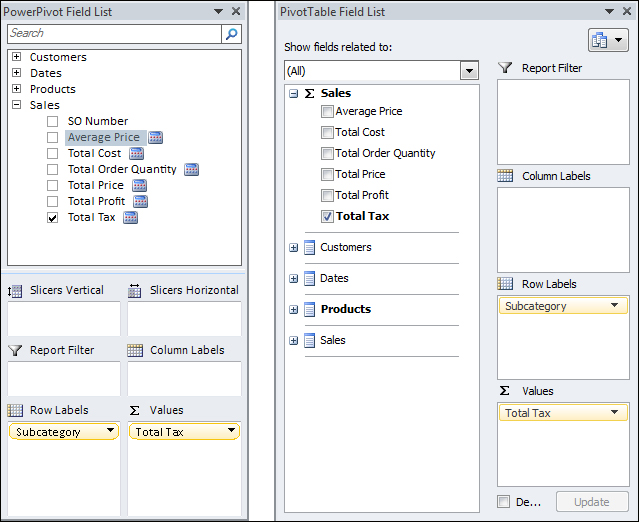Click the Total Order Quantity label in PivotTable list

(x=385, y=153)
